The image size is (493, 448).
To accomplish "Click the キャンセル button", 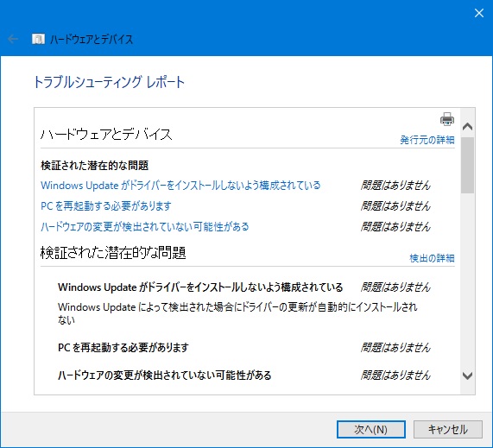I will 448,429.
